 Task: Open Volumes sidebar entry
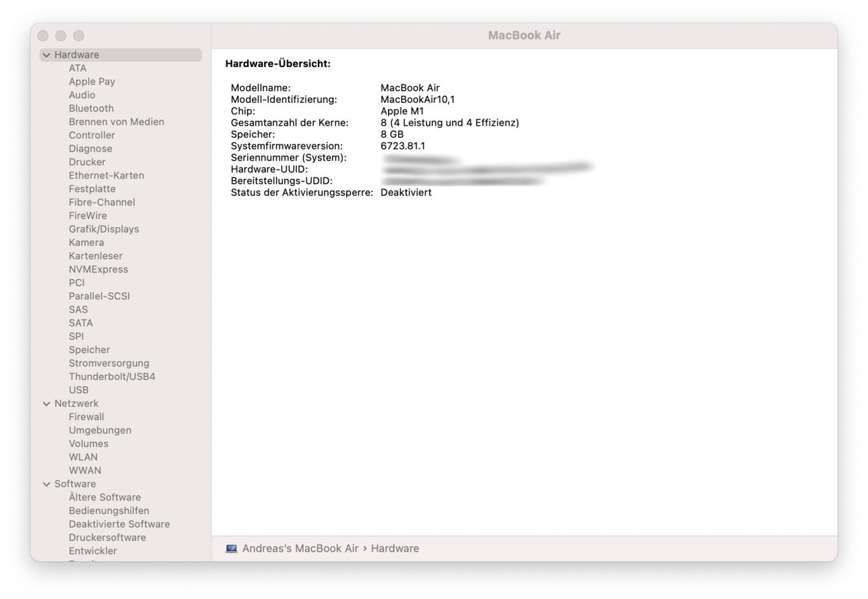coord(89,444)
